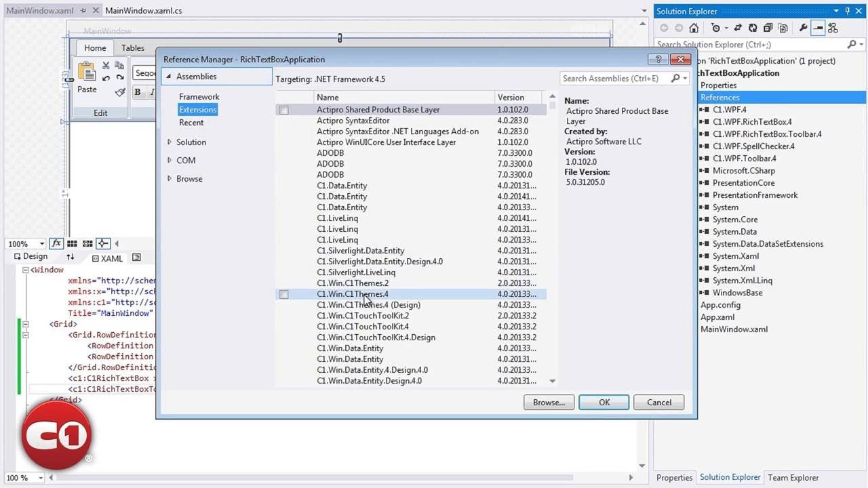This screenshot has width=868, height=488.
Task: Click Solution Explorer Back arrow icon
Action: coord(664,28)
